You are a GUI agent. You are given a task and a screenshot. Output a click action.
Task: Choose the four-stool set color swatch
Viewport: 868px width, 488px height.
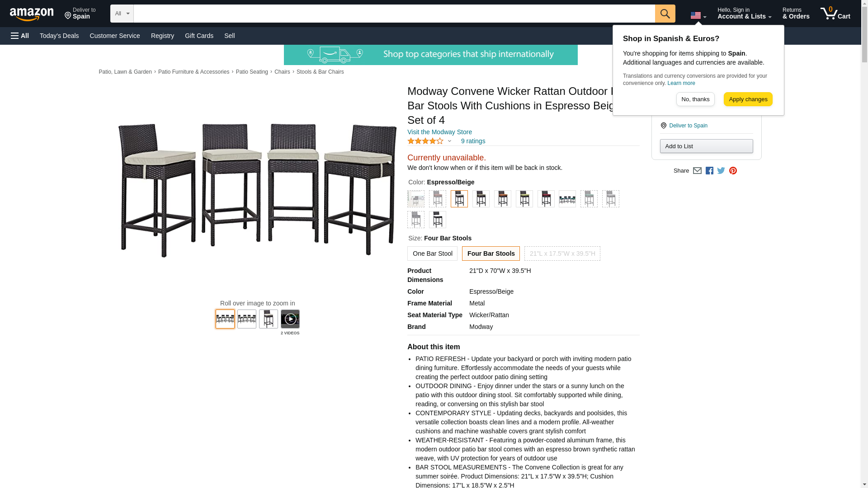pos(567,199)
